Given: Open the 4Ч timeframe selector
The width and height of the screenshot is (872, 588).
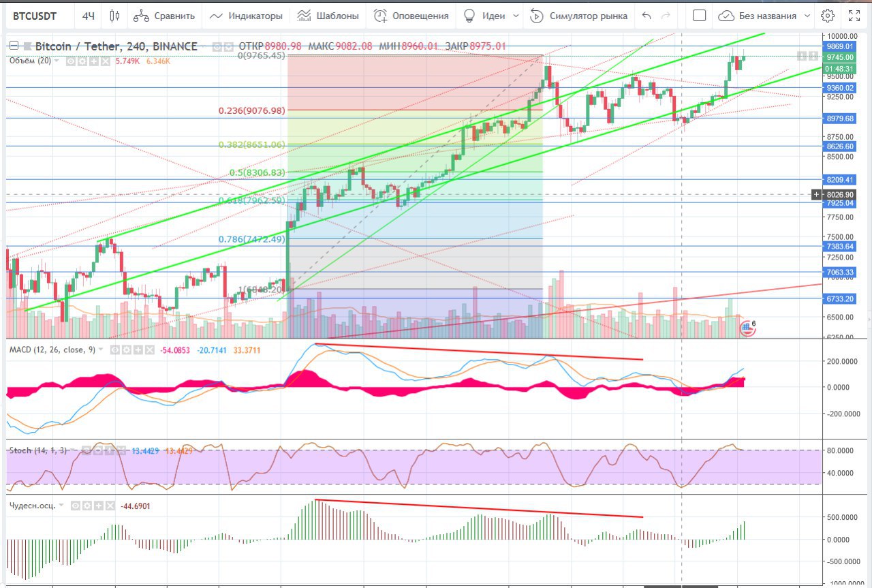Looking at the screenshot, I should click(x=89, y=16).
